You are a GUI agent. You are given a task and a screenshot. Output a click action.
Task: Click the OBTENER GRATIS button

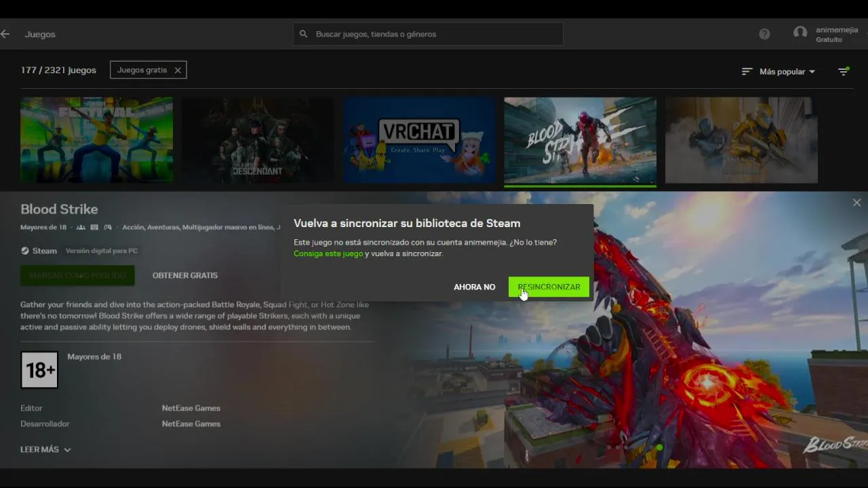tap(185, 275)
